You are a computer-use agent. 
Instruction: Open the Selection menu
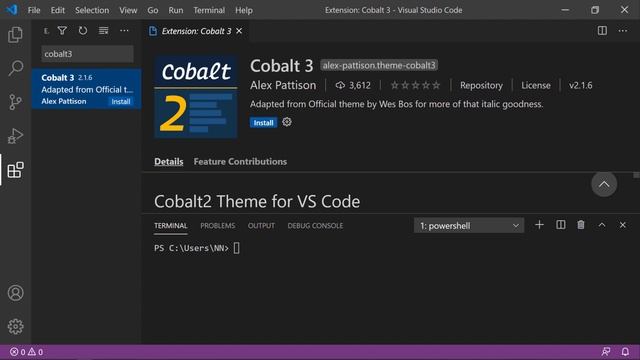[x=92, y=10]
